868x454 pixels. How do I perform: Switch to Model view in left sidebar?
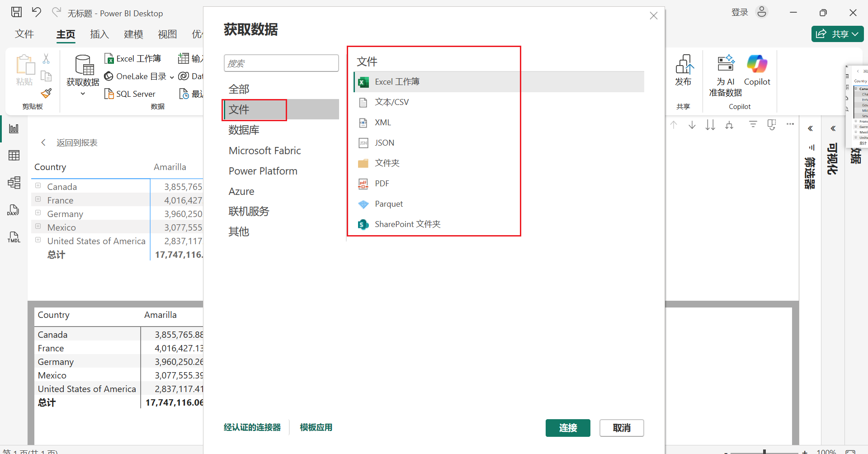click(x=14, y=183)
